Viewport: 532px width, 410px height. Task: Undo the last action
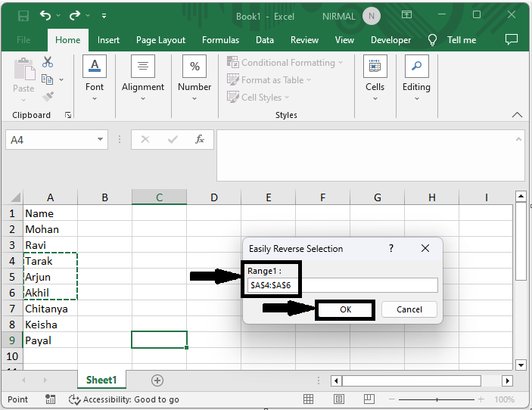coord(45,15)
